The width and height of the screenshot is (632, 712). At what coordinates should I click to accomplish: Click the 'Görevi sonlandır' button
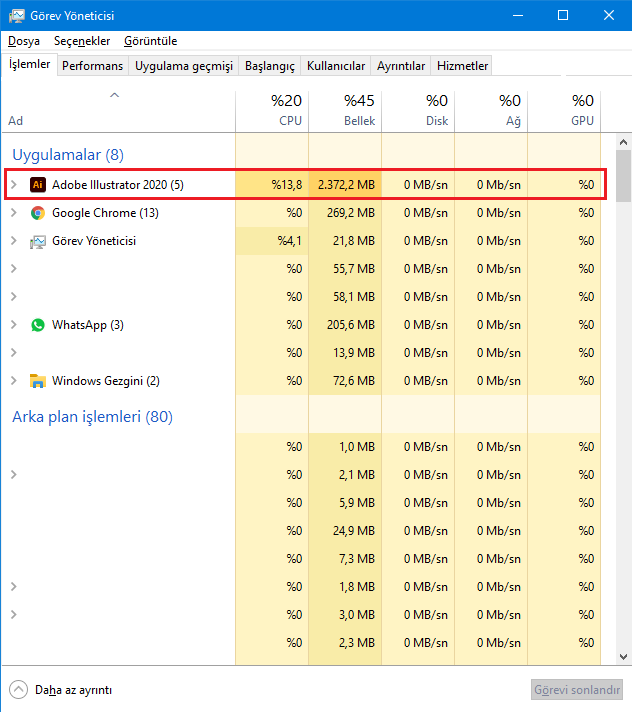576,690
